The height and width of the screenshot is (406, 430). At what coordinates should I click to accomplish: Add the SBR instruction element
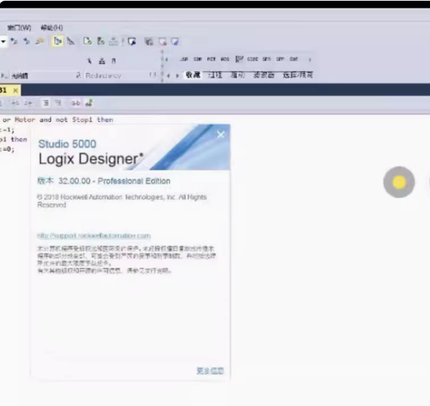click(x=198, y=59)
